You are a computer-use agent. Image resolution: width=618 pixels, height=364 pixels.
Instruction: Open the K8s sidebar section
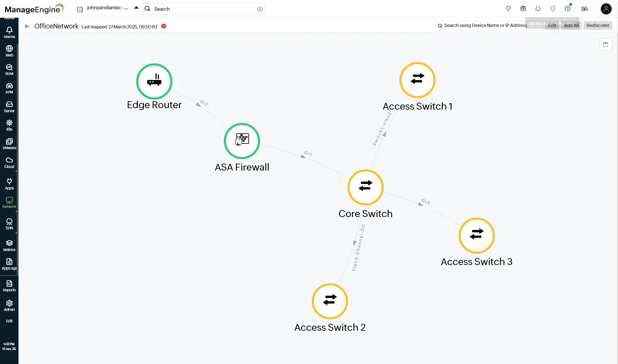[x=9, y=125]
